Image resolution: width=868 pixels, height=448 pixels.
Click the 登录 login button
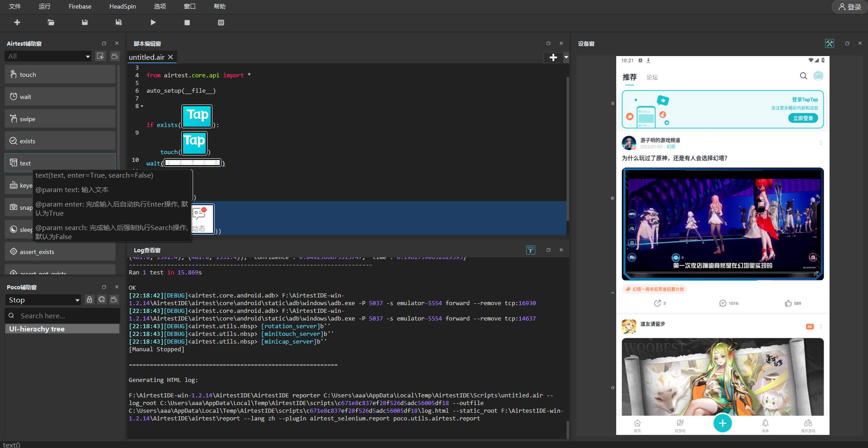pyautogui.click(x=849, y=7)
